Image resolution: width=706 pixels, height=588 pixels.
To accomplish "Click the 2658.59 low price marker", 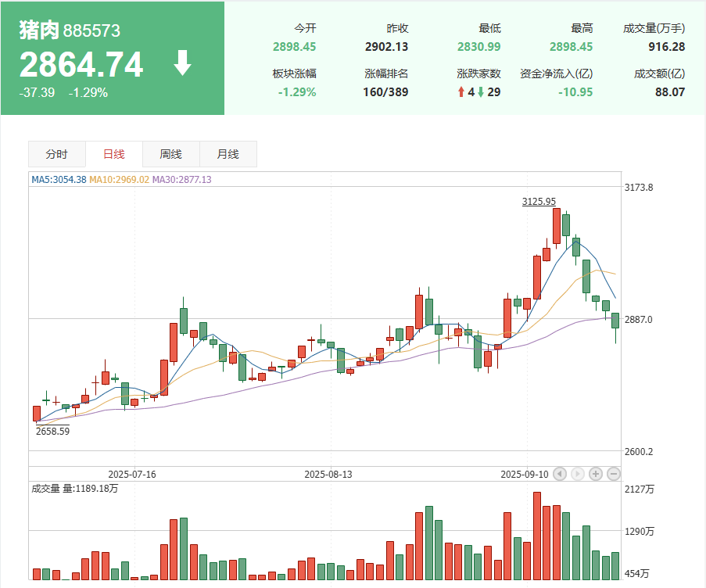I will [x=52, y=430].
